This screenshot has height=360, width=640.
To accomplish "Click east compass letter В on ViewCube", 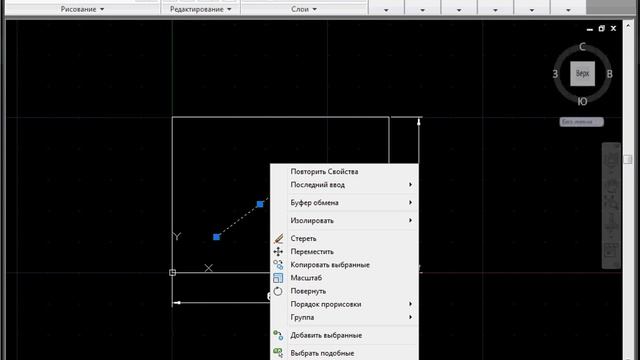I will (x=609, y=74).
